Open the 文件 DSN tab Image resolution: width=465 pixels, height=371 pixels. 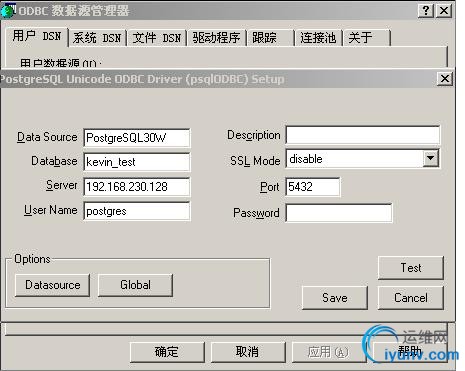[x=156, y=38]
